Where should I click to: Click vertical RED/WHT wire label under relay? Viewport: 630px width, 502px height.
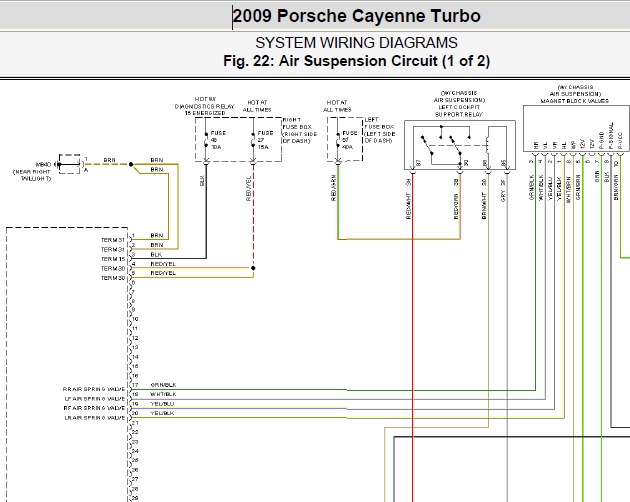409,206
